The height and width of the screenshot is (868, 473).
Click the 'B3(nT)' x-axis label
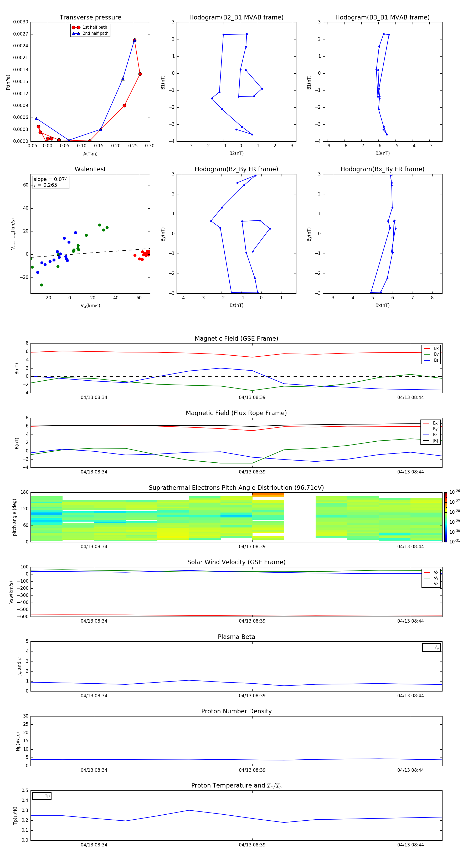[382, 153]
